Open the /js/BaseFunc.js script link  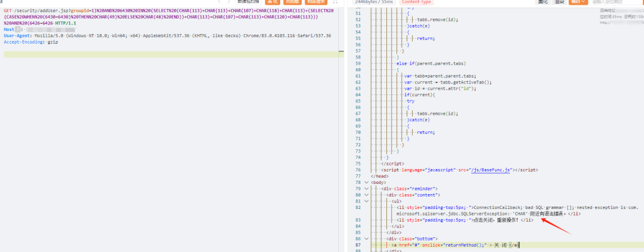pos(490,170)
